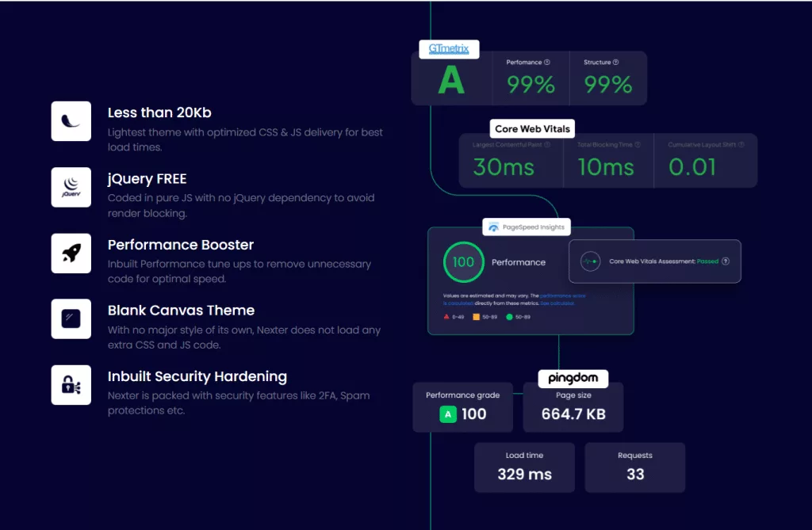The image size is (812, 530).
Task: Click the jQuery logo icon
Action: point(71,187)
